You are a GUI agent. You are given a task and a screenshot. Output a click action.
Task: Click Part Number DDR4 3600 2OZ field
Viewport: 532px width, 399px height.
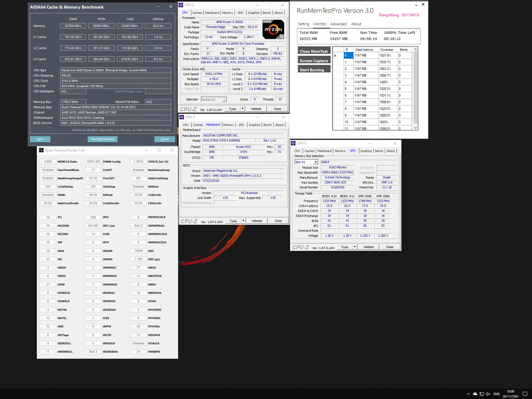pos(338,183)
